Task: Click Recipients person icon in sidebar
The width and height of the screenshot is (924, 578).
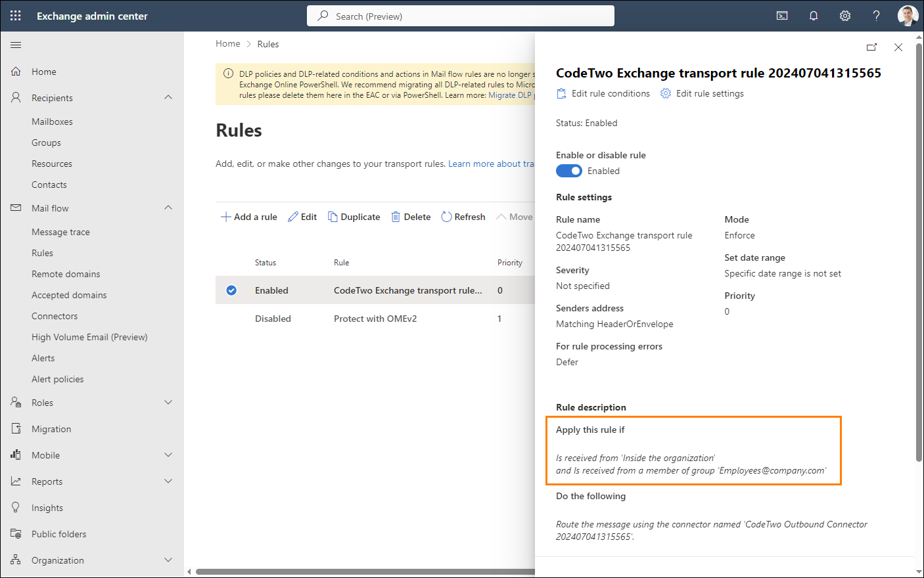Action: coord(16,97)
